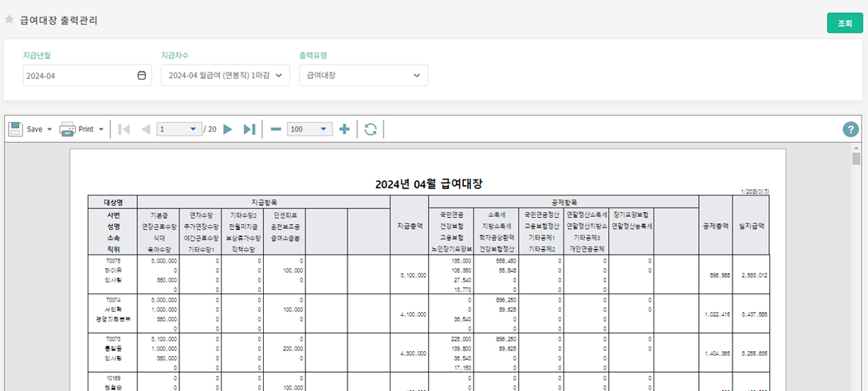Image resolution: width=868 pixels, height=391 pixels.
Task: Click the green 조회 button
Action: (x=844, y=23)
